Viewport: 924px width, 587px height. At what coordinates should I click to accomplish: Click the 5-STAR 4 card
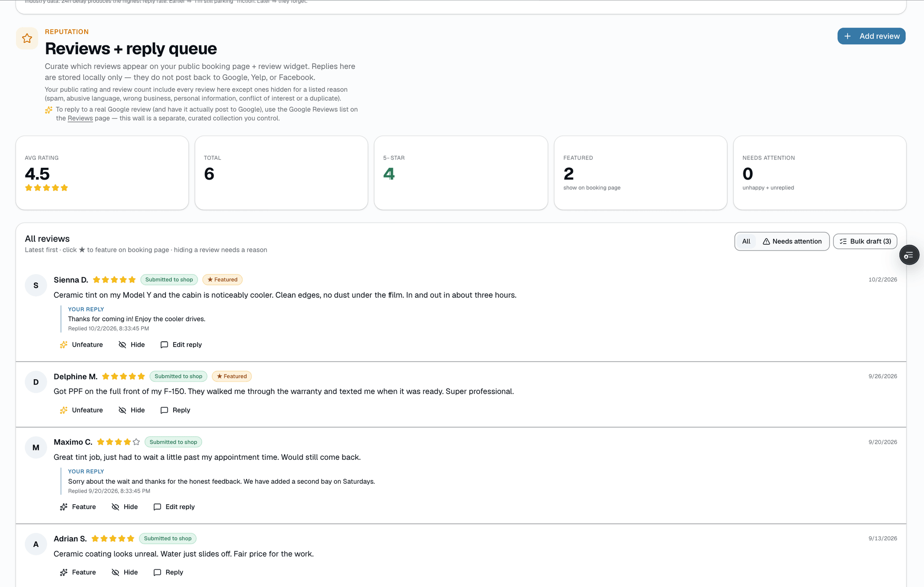(461, 173)
